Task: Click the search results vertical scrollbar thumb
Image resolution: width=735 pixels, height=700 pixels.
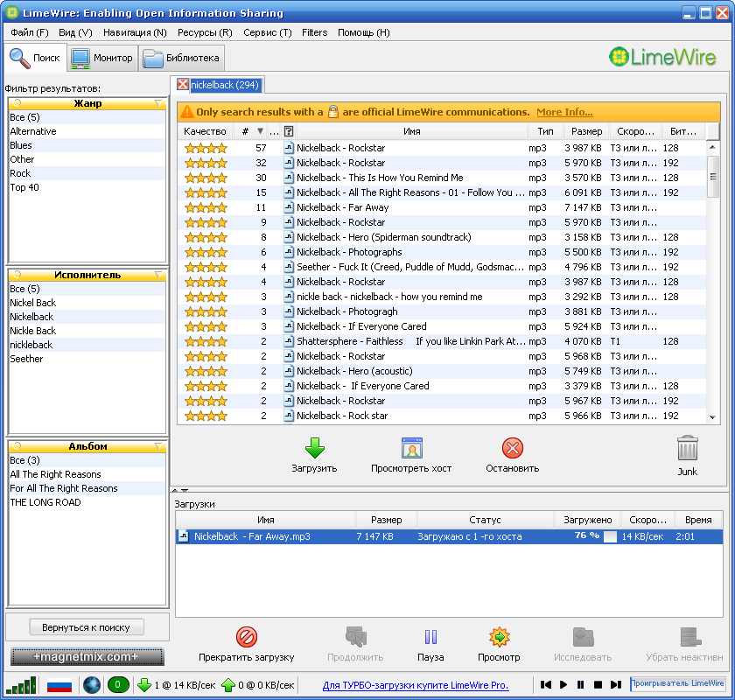Action: click(x=713, y=177)
